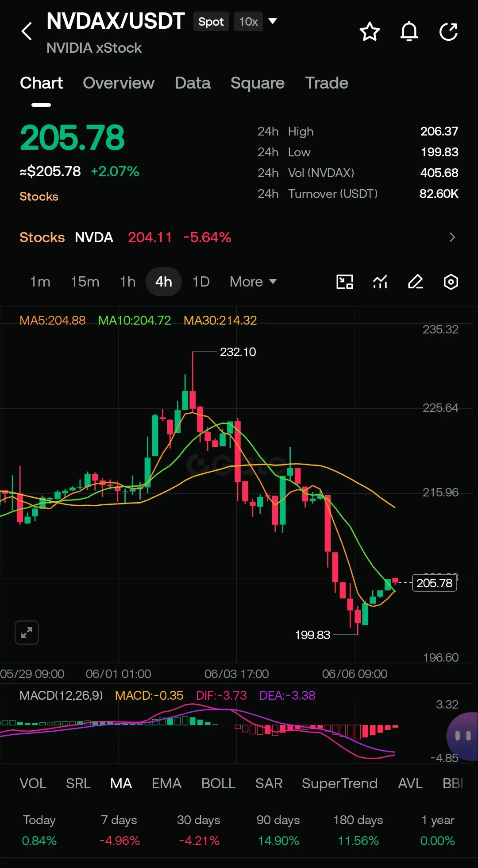478x868 pixels.
Task: Tap the 205.78 current price label on chart
Action: (434, 583)
